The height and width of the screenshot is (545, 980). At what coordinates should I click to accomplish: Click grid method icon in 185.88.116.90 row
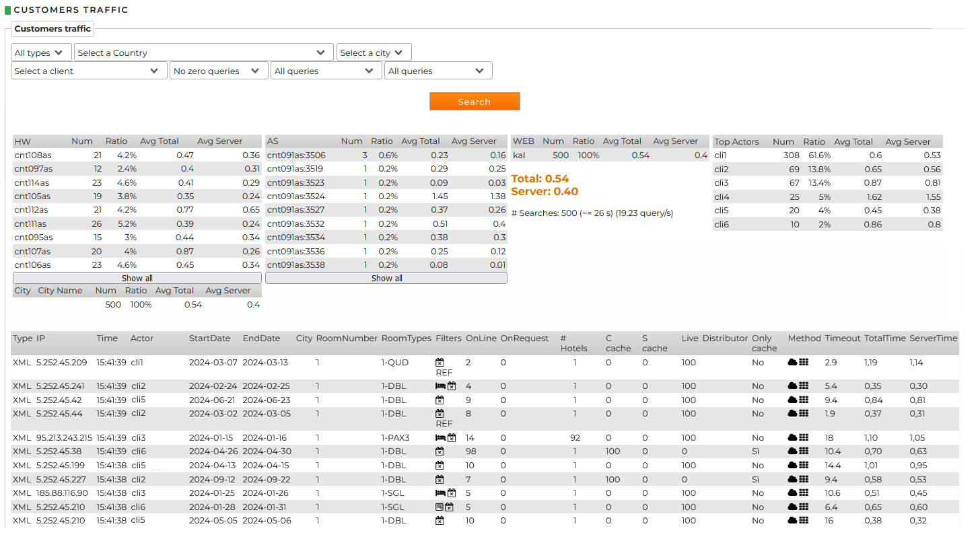click(x=804, y=493)
